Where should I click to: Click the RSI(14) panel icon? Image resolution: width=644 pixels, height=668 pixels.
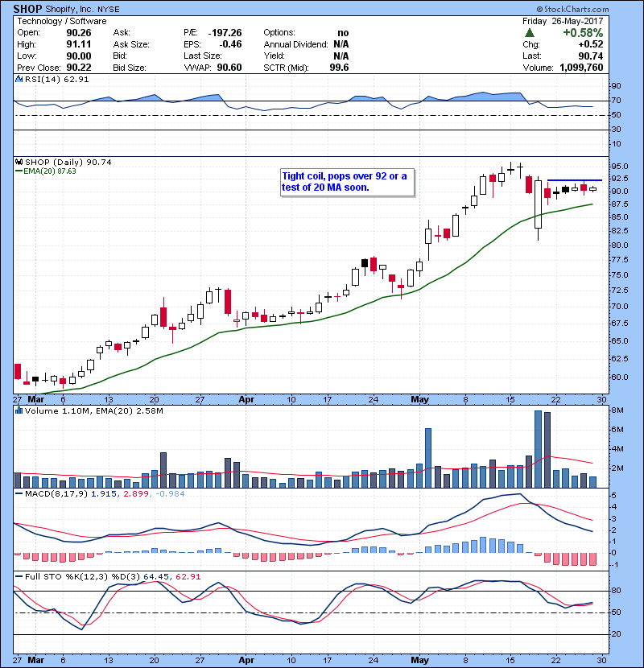19,79
